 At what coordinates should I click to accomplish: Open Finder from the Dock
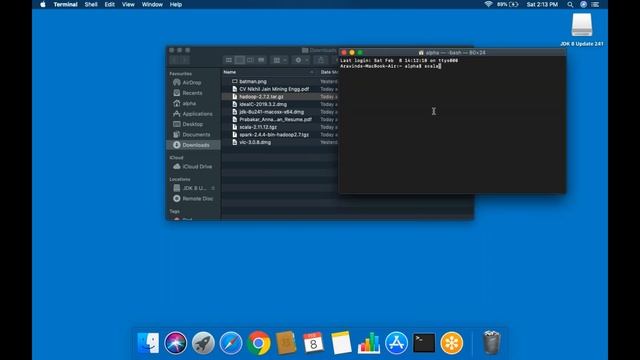pos(148,343)
